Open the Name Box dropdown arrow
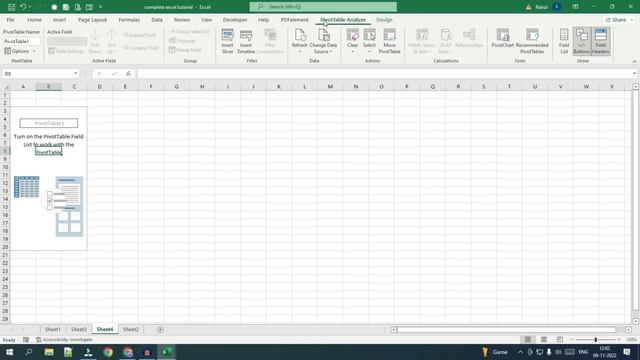Image resolution: width=640 pixels, height=360 pixels. (x=76, y=73)
